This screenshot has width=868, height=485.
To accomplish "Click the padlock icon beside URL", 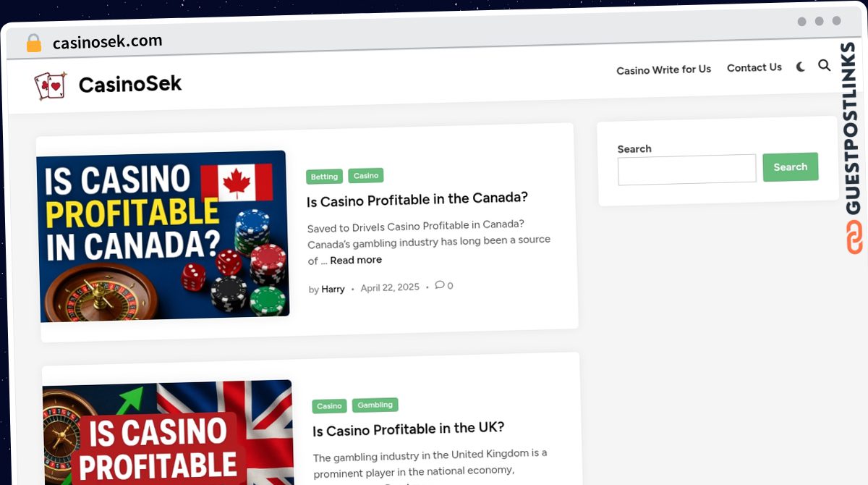I will pos(34,43).
